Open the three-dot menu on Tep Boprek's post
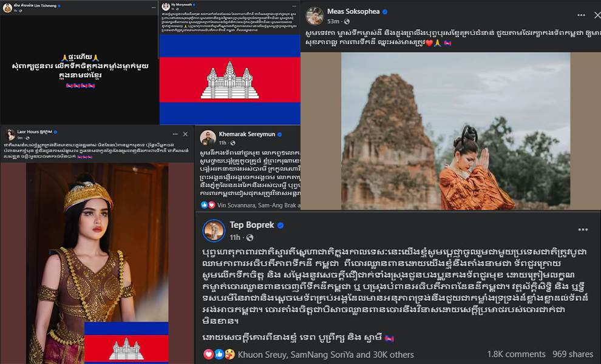 tap(583, 229)
